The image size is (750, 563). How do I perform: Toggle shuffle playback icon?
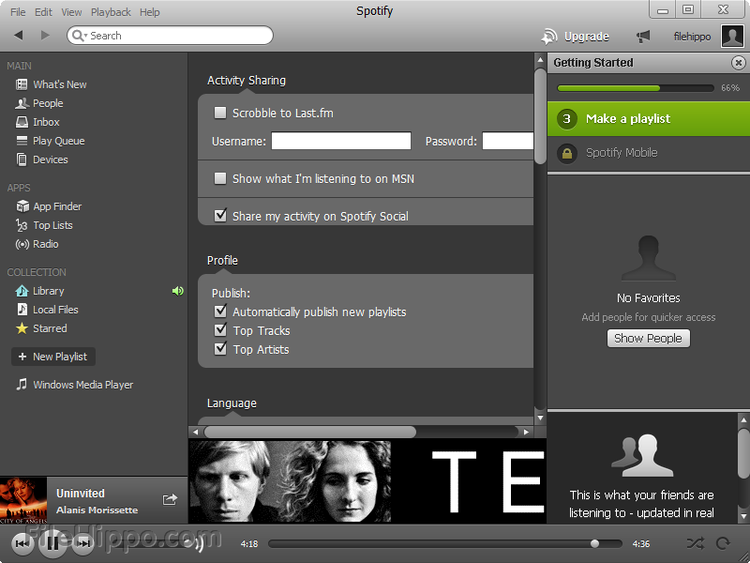pyautogui.click(x=695, y=543)
